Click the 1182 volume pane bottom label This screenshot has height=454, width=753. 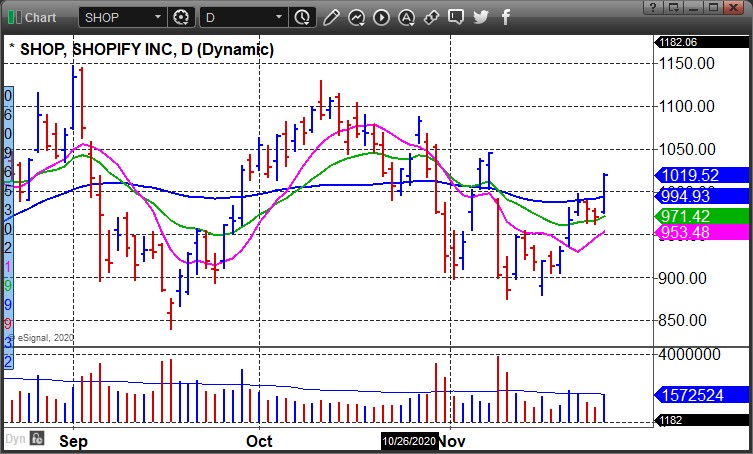click(x=702, y=420)
